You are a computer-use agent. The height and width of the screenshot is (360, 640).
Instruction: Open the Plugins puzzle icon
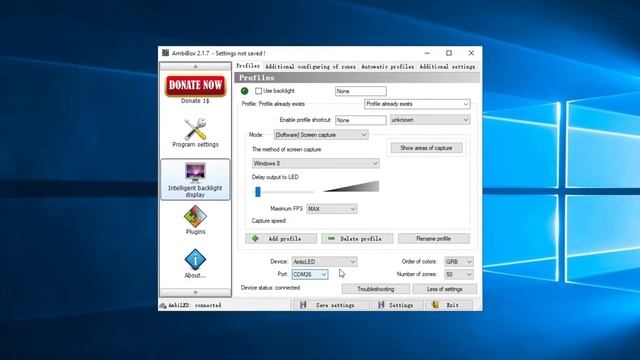[x=195, y=216]
